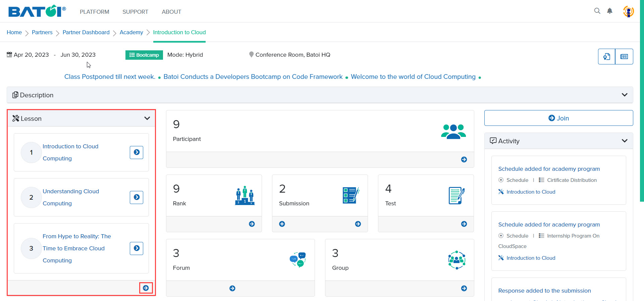The image size is (644, 301).
Task: Open ABOUT menu
Action: [171, 12]
